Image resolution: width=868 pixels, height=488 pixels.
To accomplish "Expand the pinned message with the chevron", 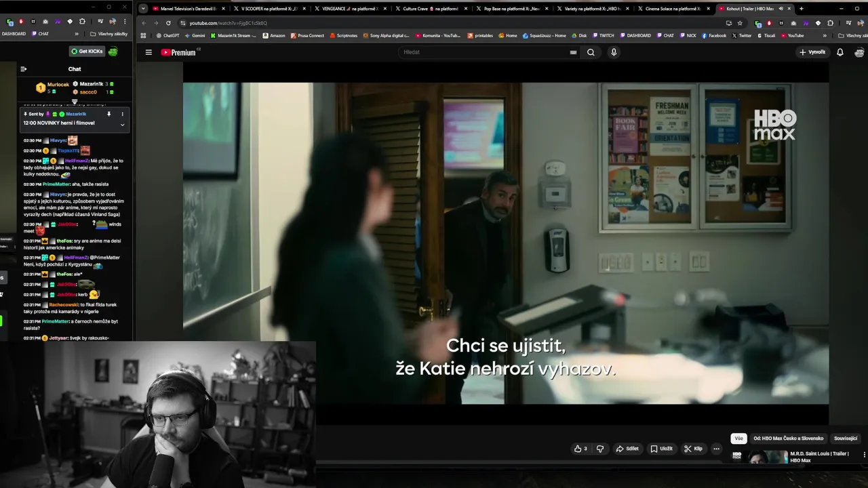I will click(122, 124).
